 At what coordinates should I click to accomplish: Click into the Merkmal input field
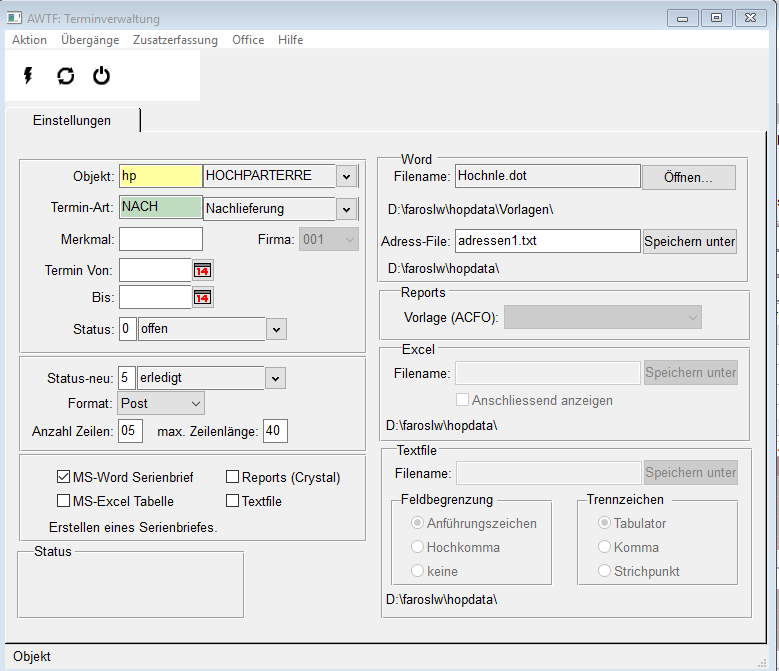click(x=161, y=239)
